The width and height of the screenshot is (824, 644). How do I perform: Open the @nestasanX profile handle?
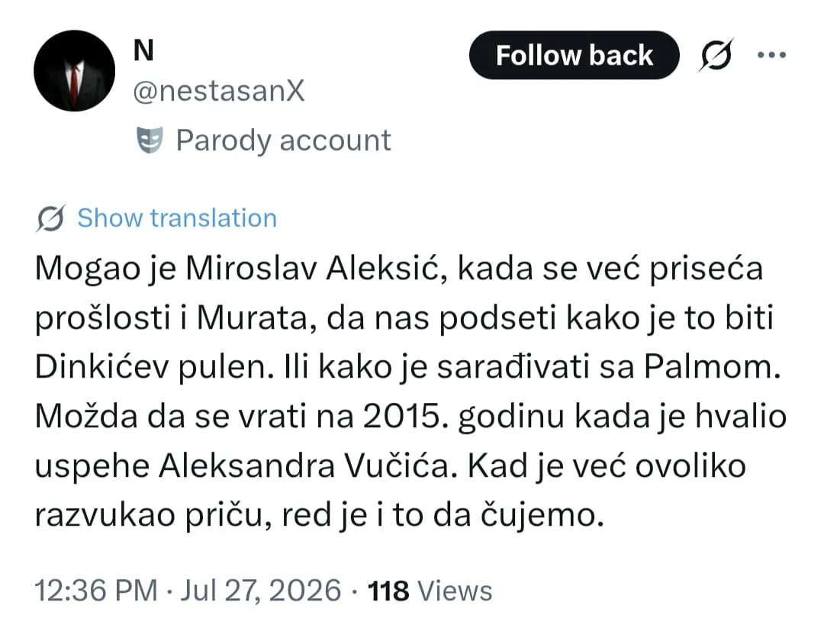tap(219, 91)
